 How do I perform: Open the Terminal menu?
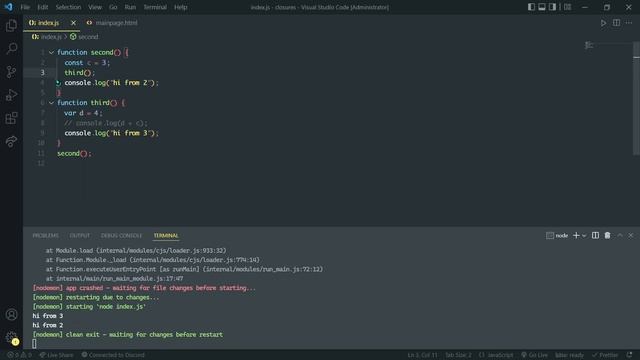[155, 7]
